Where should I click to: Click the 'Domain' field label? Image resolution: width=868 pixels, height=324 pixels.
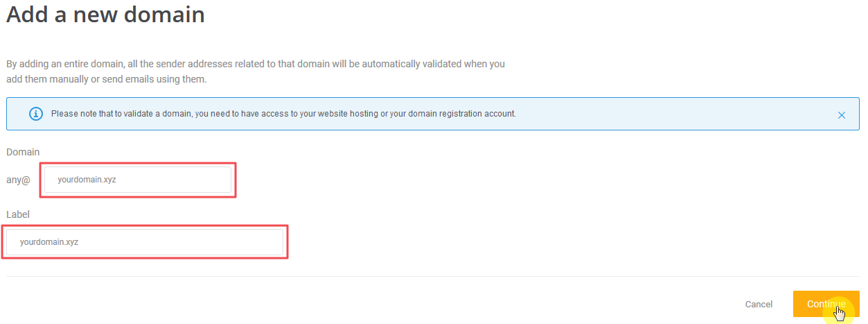[23, 152]
